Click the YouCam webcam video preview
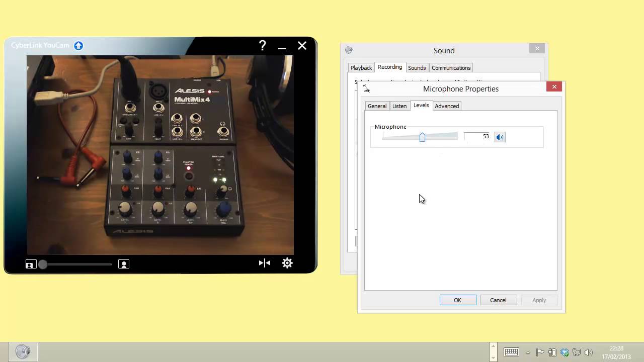 click(160, 155)
